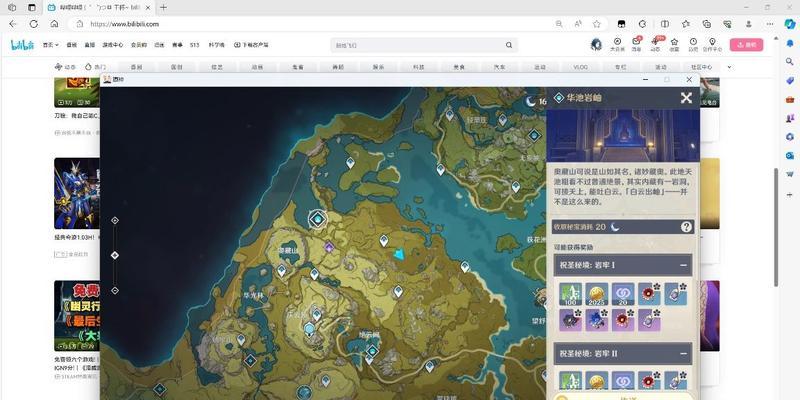800x400 pixels.
Task: Select the 热门 category tab
Action: pos(96,67)
